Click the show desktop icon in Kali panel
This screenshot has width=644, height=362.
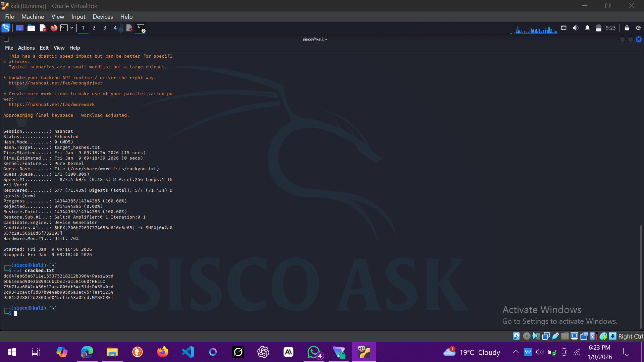(x=20, y=28)
